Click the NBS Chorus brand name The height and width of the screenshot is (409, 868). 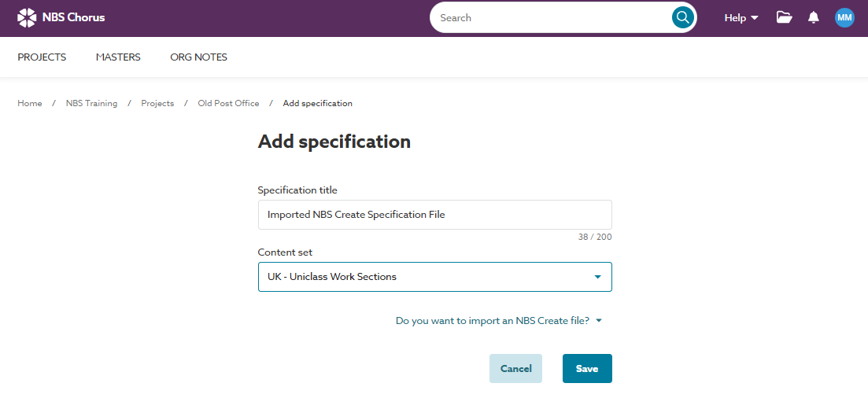[73, 17]
